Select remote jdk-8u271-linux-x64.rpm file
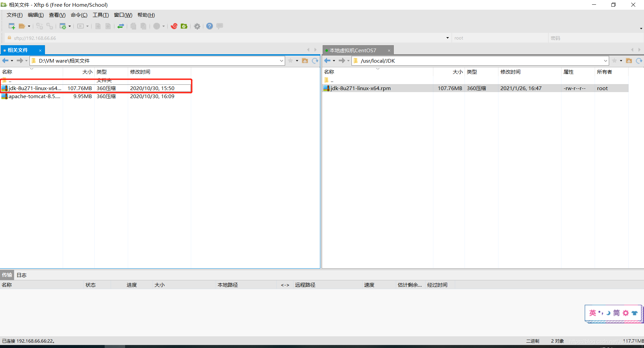This screenshot has height=348, width=644. point(475,88)
